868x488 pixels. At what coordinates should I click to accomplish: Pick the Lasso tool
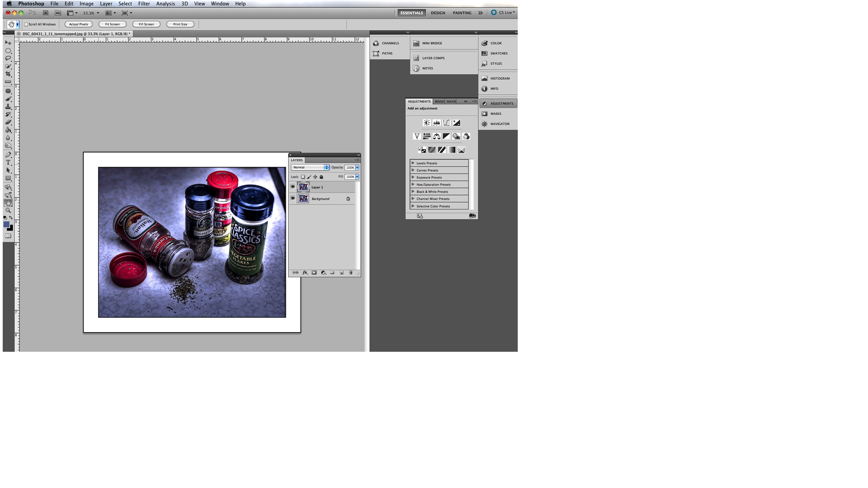[x=8, y=58]
